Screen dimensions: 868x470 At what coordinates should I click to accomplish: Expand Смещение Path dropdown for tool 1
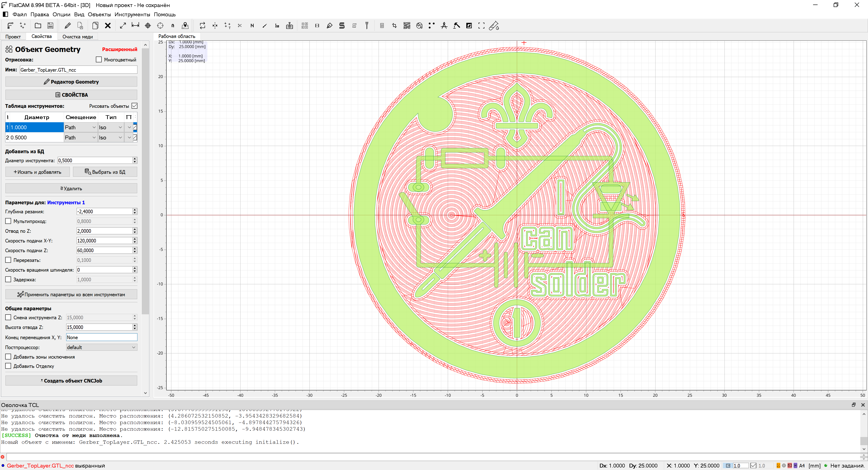pos(80,127)
